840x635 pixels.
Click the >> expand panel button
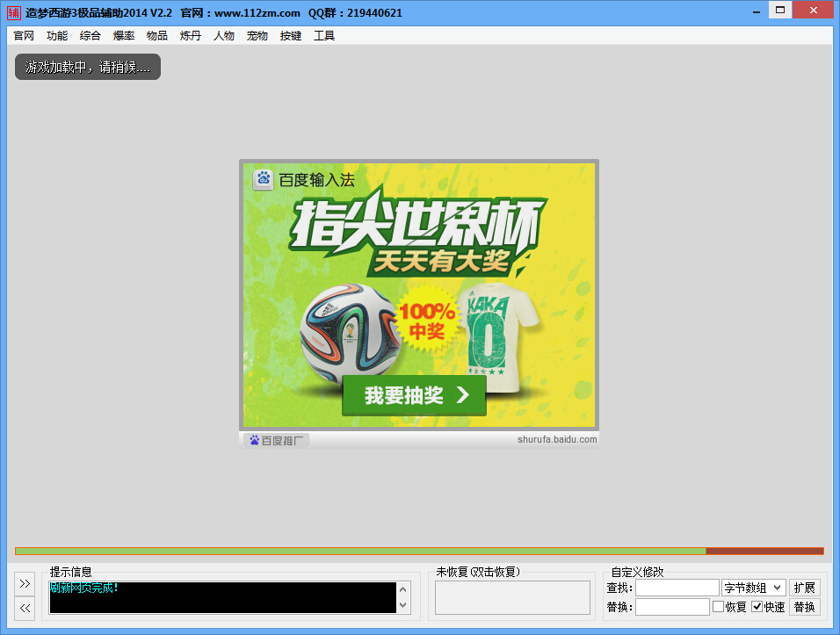point(25,583)
